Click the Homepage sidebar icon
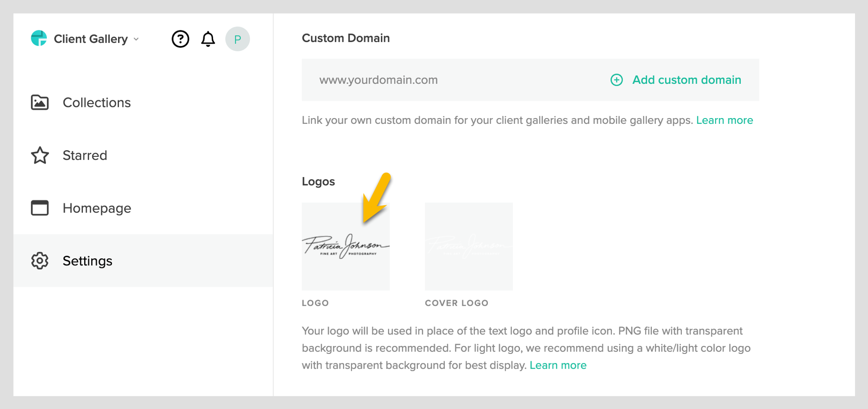 [x=39, y=208]
